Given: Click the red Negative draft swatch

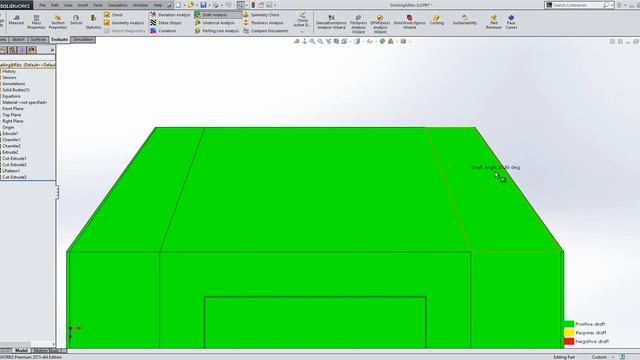Looking at the screenshot, I should pyautogui.click(x=569, y=341).
